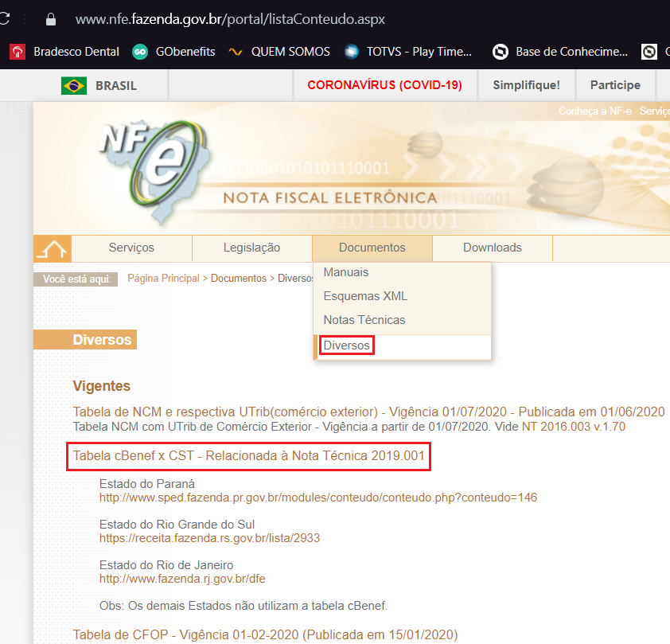Image resolution: width=670 pixels, height=644 pixels.
Task: Open the Downloads menu
Action: tap(493, 248)
